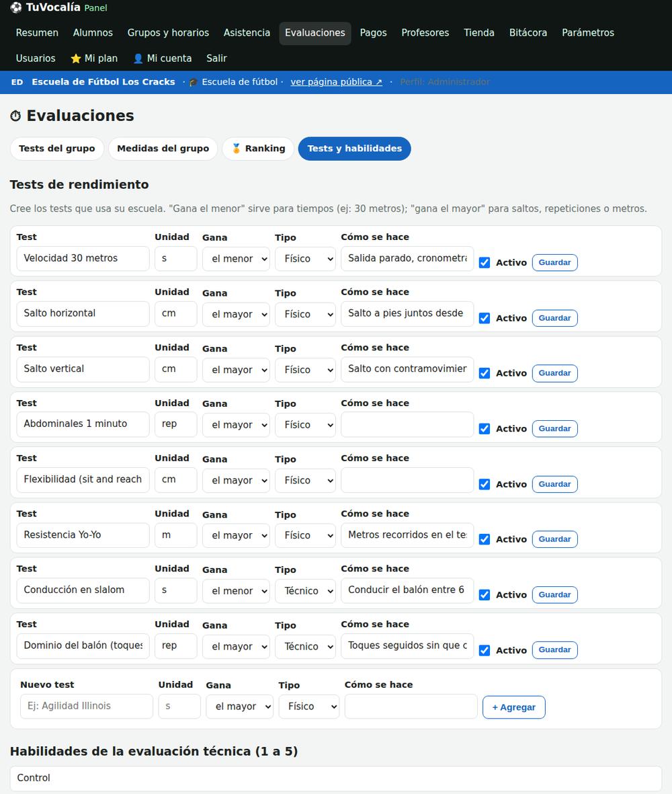Disable Activo for Dominio del balón
This screenshot has width=672, height=794.
[x=485, y=650]
